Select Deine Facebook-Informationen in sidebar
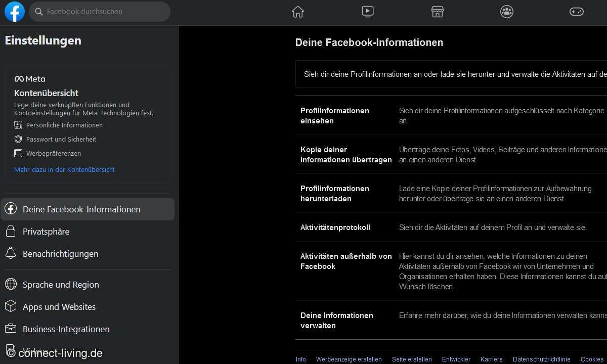Viewport: 607px width, 364px height. coord(88,209)
